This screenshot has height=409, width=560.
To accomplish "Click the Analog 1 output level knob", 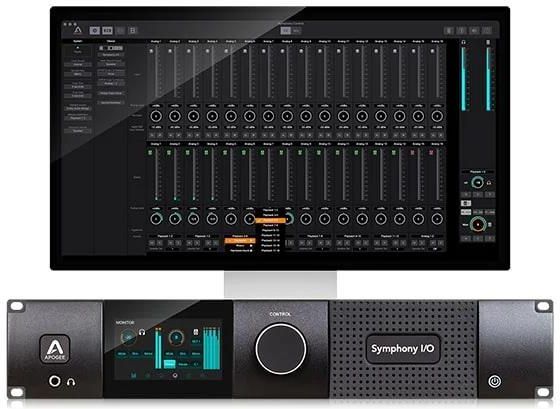I will 156,219.
